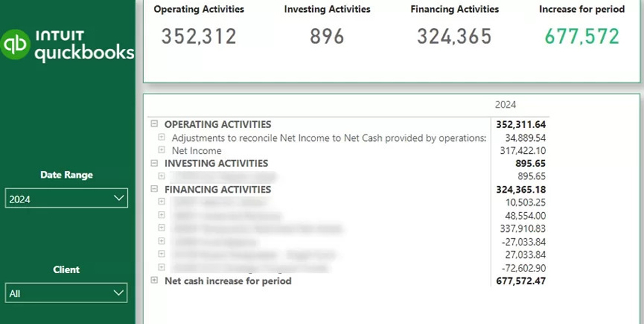644x324 pixels.
Task: Select the Financing Activities total 324,365.18 cell
Action: (521, 189)
